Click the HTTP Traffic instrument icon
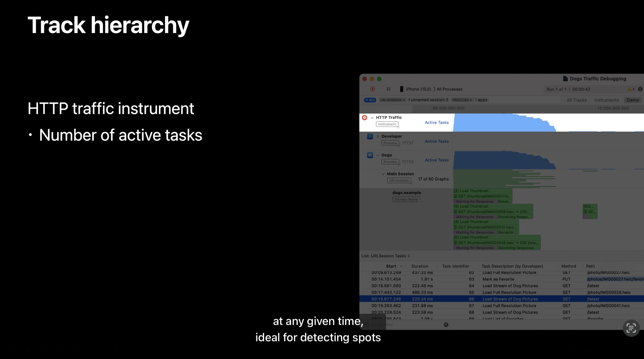 364,118
